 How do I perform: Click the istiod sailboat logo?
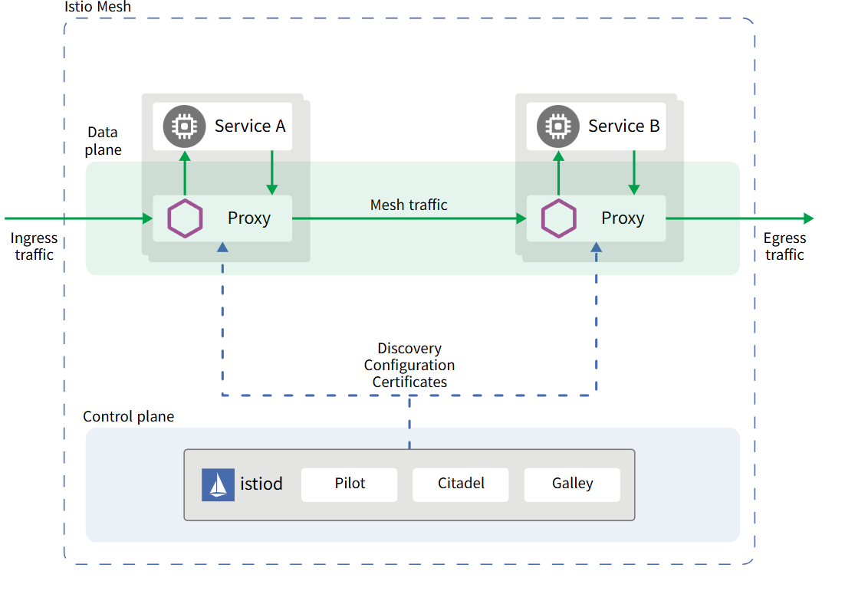(x=218, y=484)
